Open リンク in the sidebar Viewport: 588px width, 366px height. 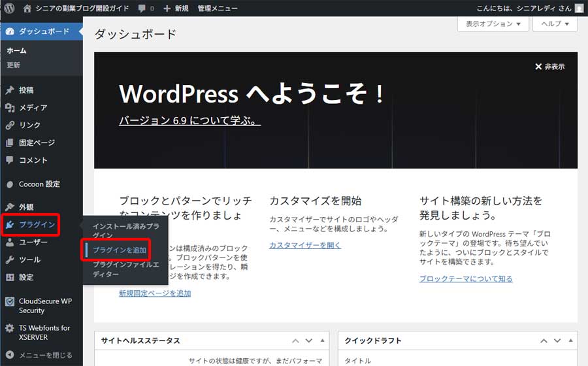29,125
